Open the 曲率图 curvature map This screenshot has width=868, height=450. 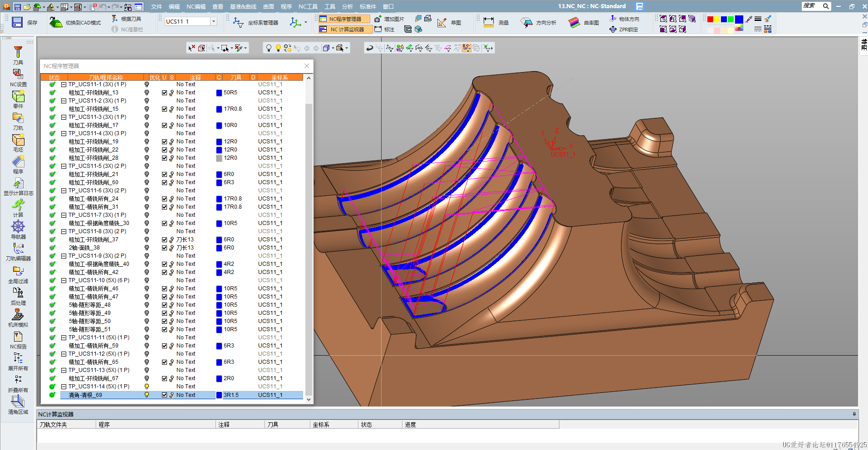584,23
